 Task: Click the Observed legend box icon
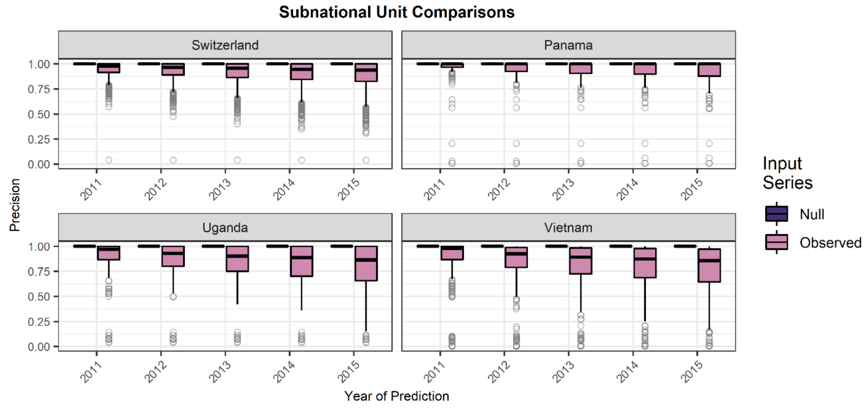tap(776, 242)
